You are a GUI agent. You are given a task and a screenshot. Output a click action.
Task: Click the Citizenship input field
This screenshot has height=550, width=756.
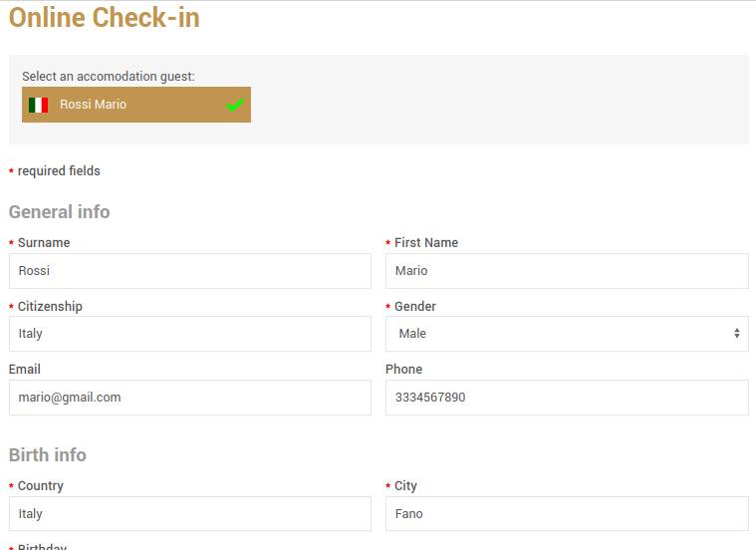(x=190, y=334)
